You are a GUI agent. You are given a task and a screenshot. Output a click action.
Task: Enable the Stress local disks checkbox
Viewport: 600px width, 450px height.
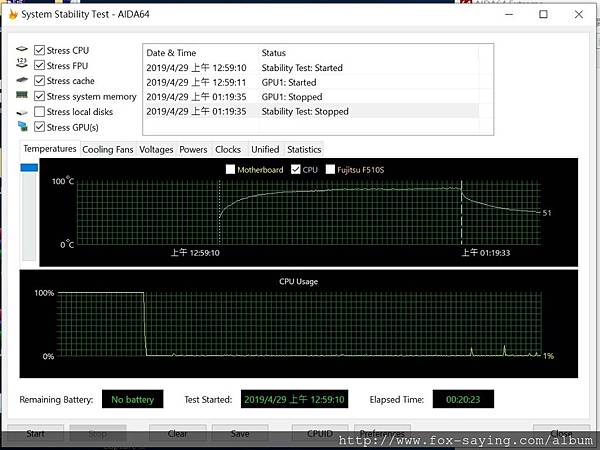pos(39,111)
